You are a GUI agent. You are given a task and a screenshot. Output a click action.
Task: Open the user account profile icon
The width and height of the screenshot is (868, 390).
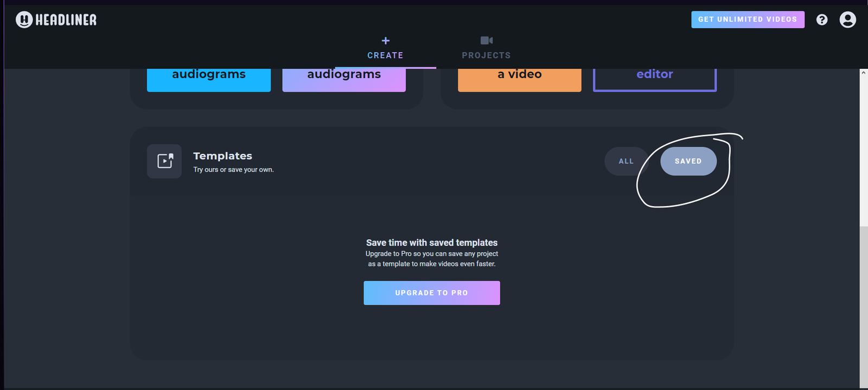click(847, 20)
